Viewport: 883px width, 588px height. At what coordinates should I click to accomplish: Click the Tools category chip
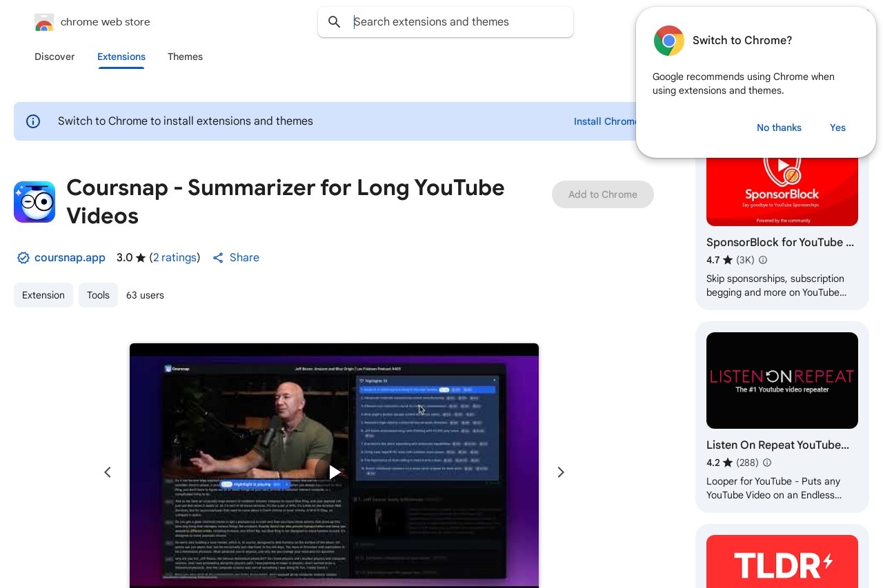[98, 295]
